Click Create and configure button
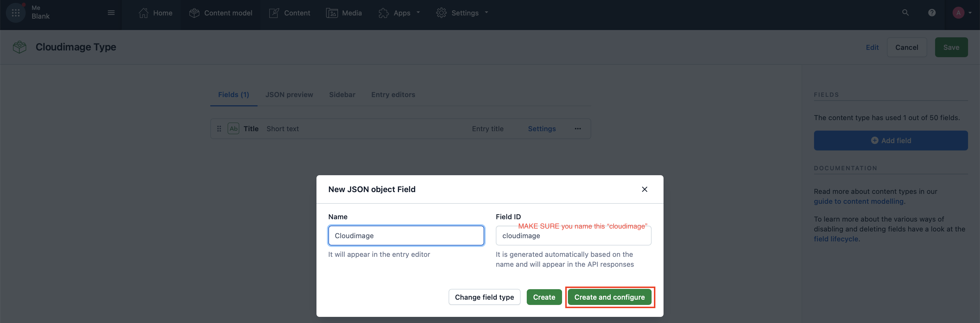 pos(609,297)
